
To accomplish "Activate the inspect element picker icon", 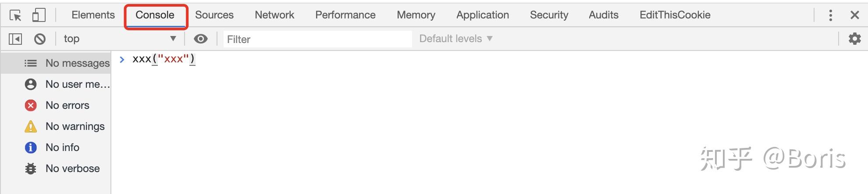I will [15, 15].
